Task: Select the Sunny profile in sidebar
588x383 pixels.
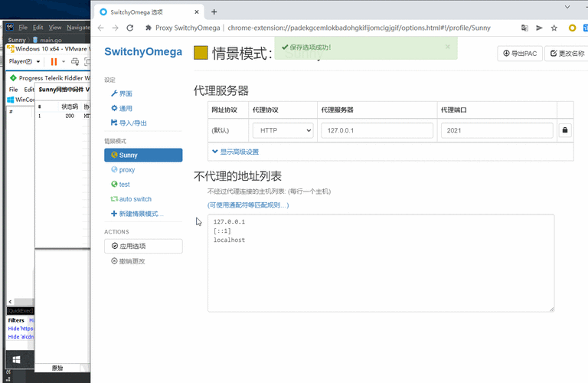Action: 143,155
